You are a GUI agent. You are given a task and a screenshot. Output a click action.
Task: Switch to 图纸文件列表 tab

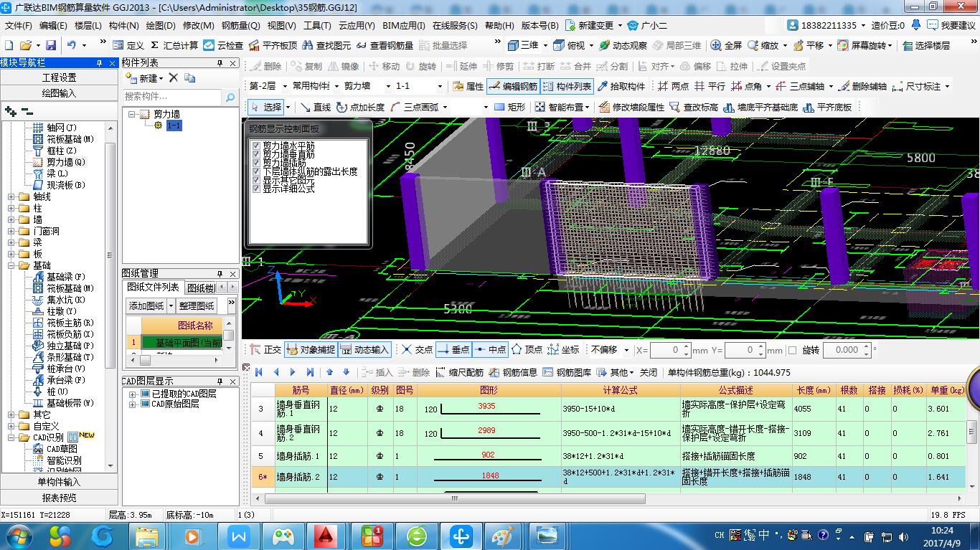tap(154, 287)
